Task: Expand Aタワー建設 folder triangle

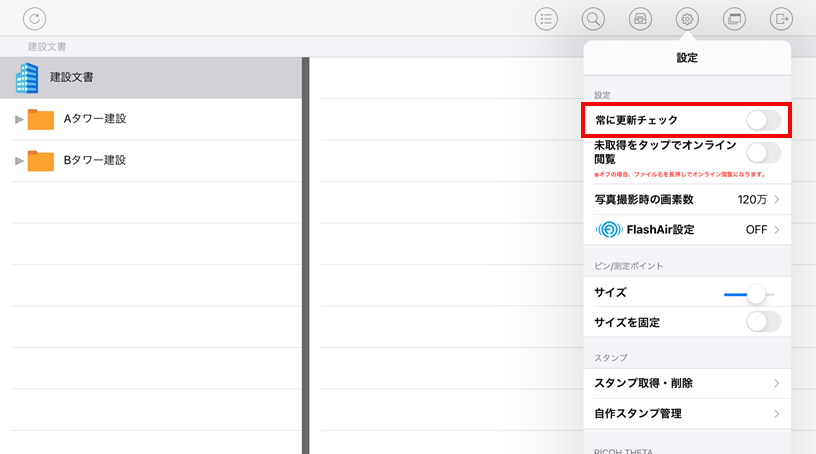Action: (x=19, y=119)
